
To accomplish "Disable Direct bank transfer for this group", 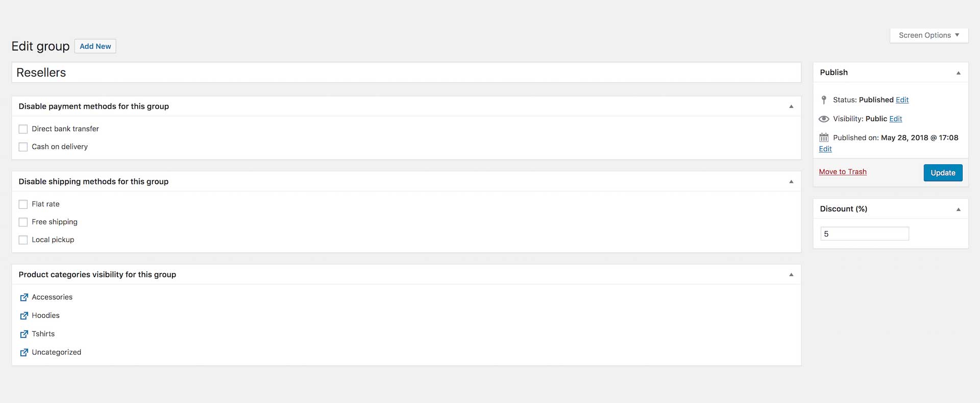I will (22, 129).
